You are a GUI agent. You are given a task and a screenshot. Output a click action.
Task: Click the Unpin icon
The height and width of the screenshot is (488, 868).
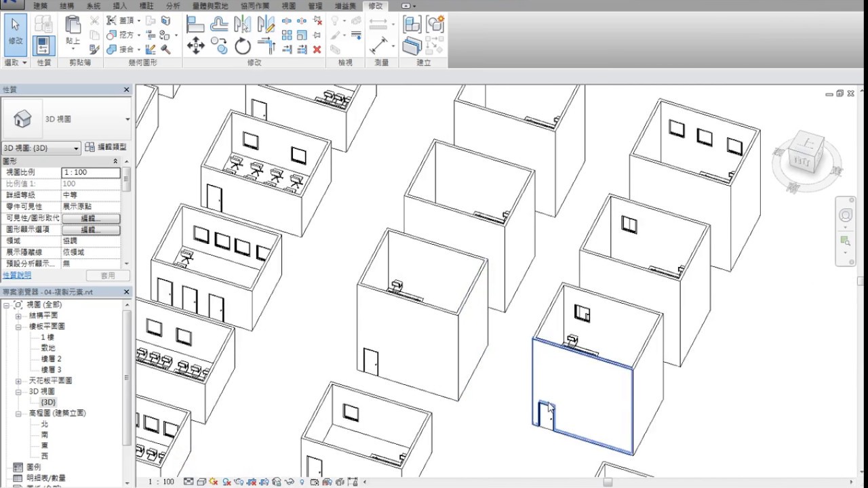pos(317,20)
